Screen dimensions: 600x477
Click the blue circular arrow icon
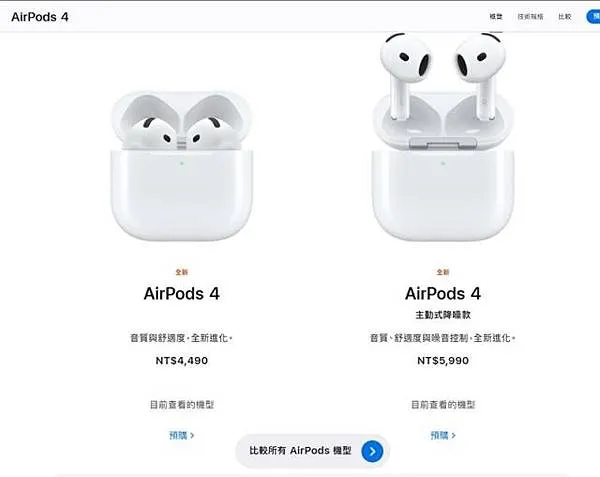(x=372, y=451)
